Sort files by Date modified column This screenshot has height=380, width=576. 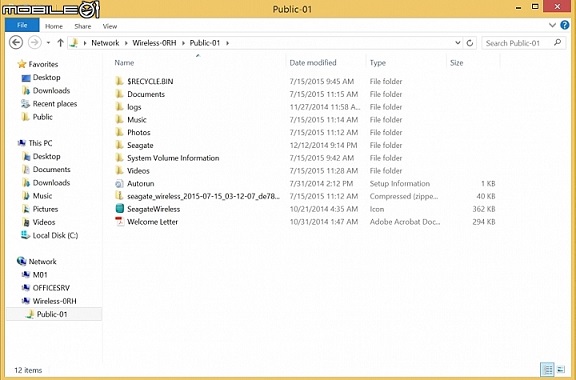coord(313,63)
